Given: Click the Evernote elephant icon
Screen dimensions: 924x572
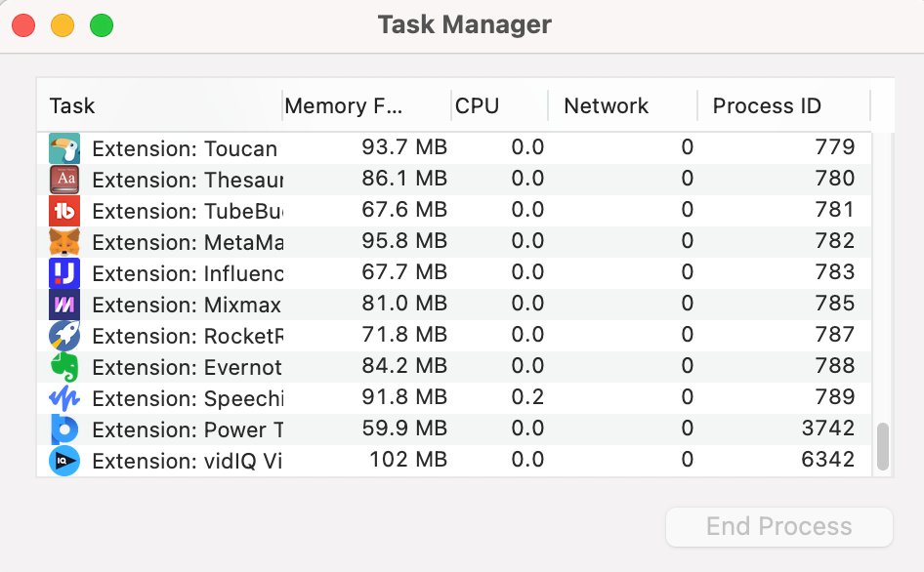Looking at the screenshot, I should point(64,367).
